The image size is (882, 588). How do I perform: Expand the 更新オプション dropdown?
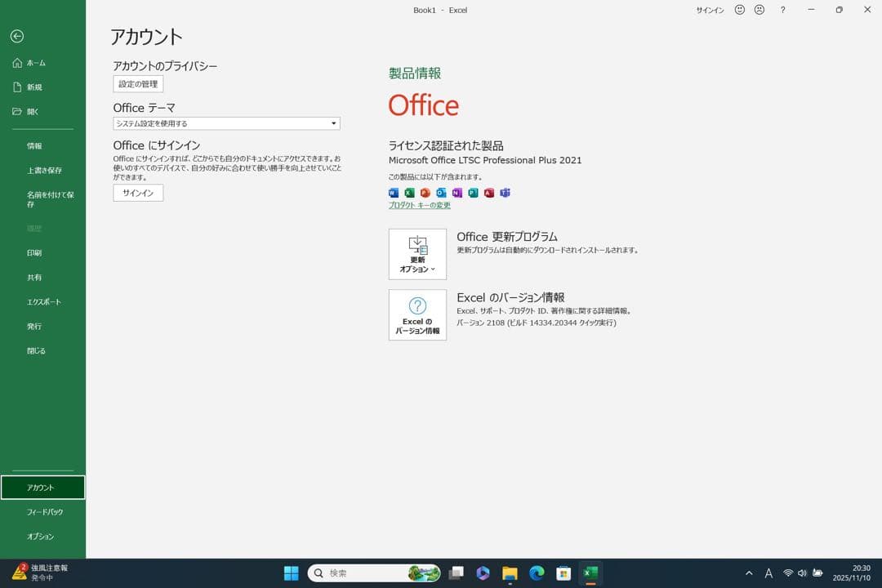pyautogui.click(x=416, y=254)
